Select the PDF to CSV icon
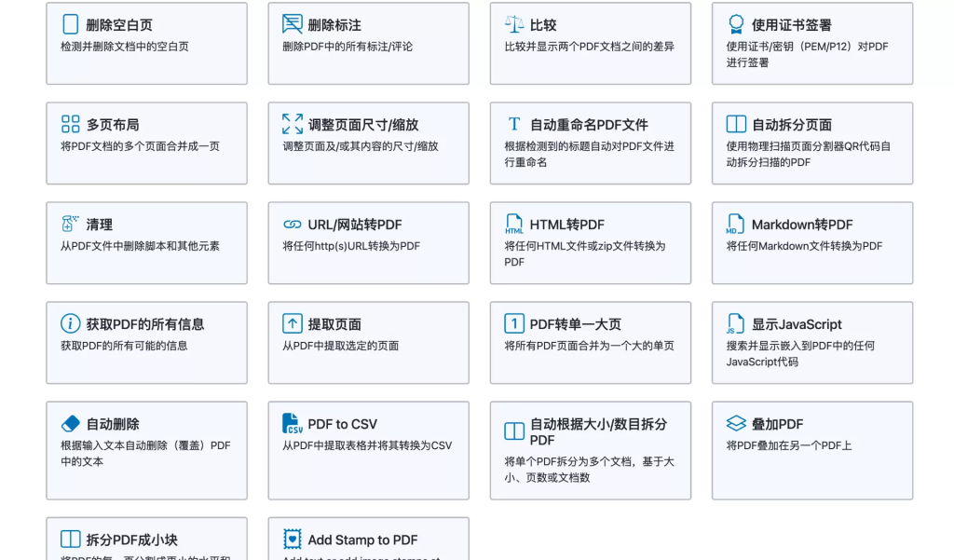Screen dimensions: 954x560 [x=293, y=423]
